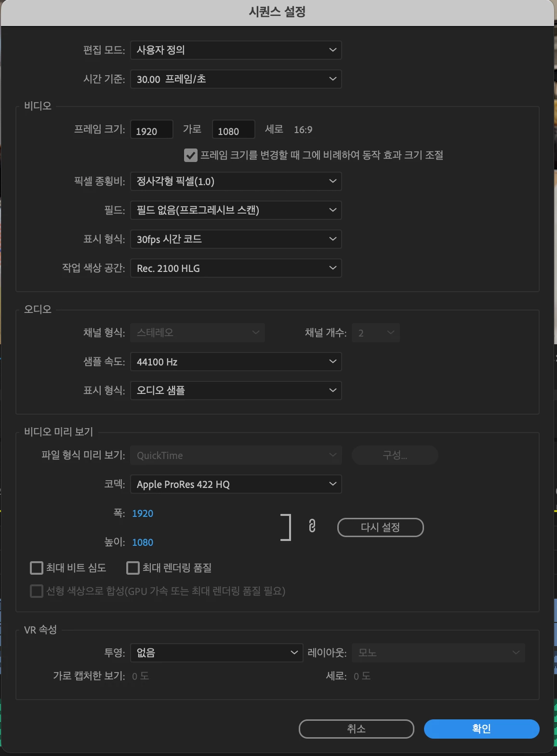Open the 편집 모드 dropdown
The height and width of the screenshot is (756, 557).
click(236, 50)
